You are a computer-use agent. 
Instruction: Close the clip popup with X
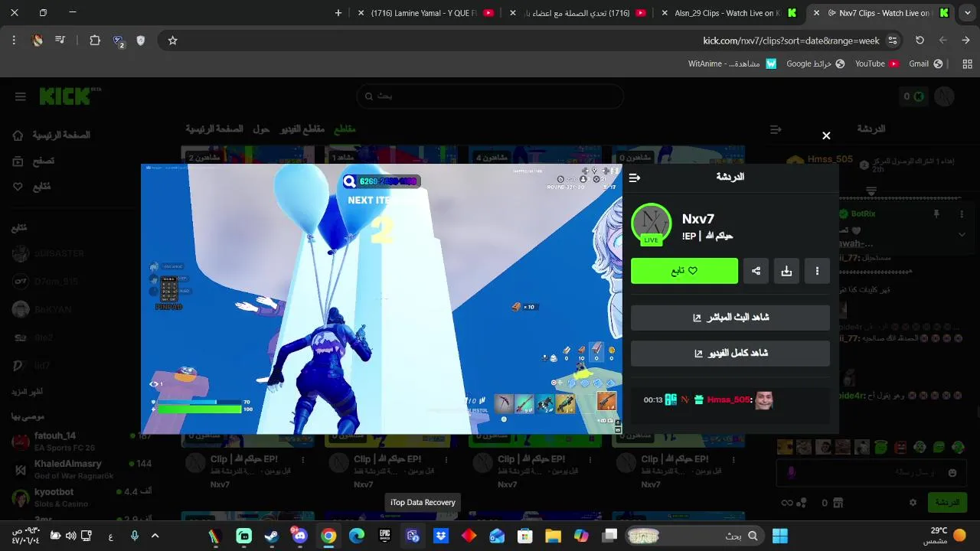point(826,135)
